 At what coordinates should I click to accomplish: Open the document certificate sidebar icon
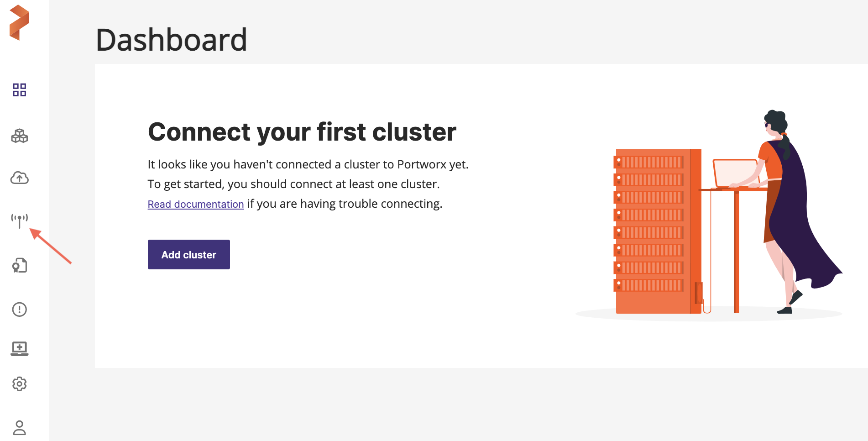[x=20, y=265]
